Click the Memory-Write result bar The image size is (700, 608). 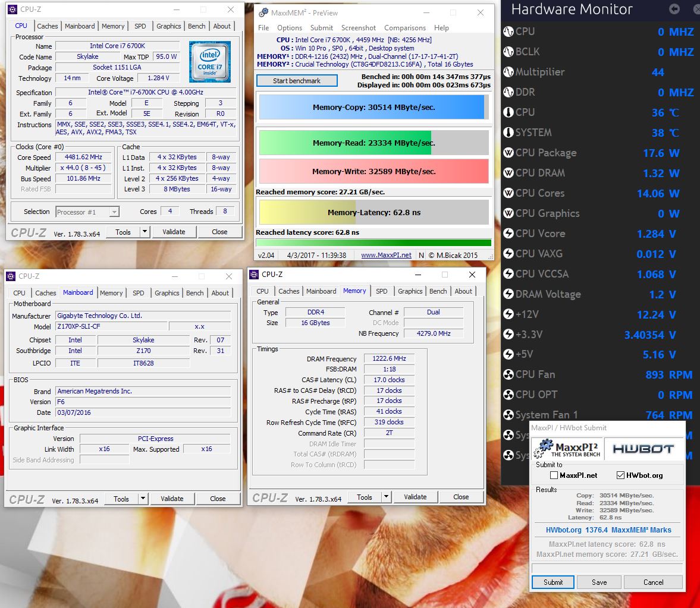coord(373,171)
